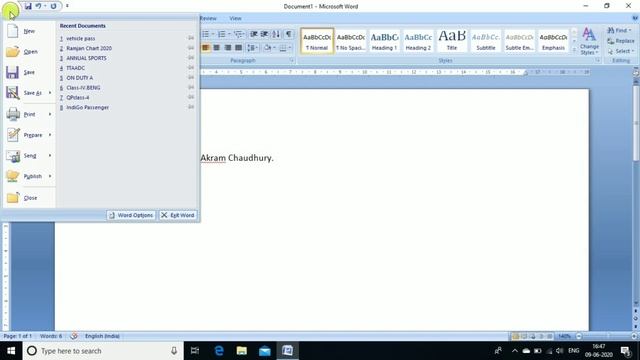Choose Close in the Office menu
The width and height of the screenshot is (640, 360).
29,198
